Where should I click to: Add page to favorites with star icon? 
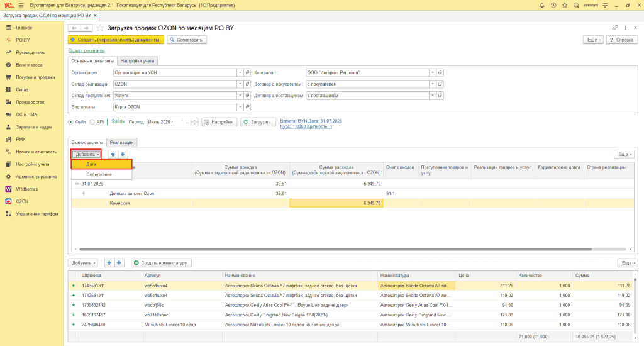[x=100, y=28]
